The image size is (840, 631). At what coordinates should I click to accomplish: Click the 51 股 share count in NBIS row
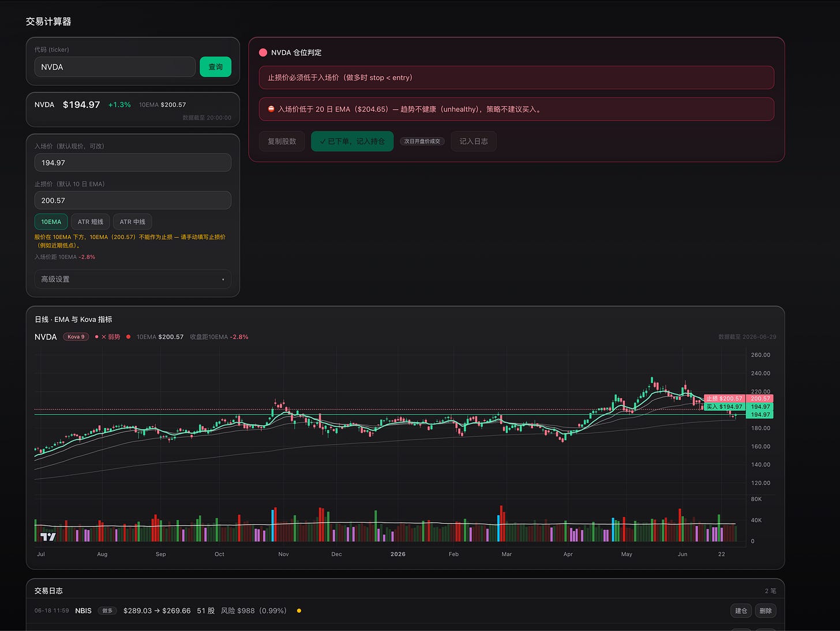coord(206,611)
